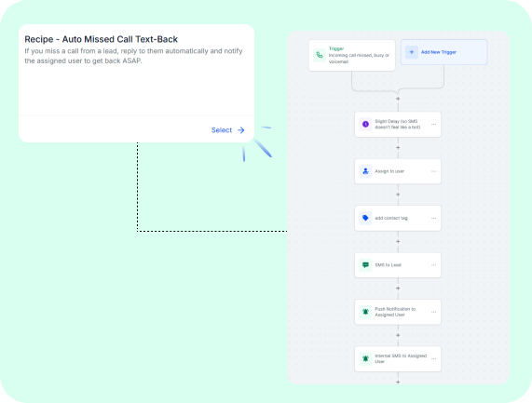Add a step after Assign to user
Image resolution: width=532 pixels, height=403 pixels.
398,195
